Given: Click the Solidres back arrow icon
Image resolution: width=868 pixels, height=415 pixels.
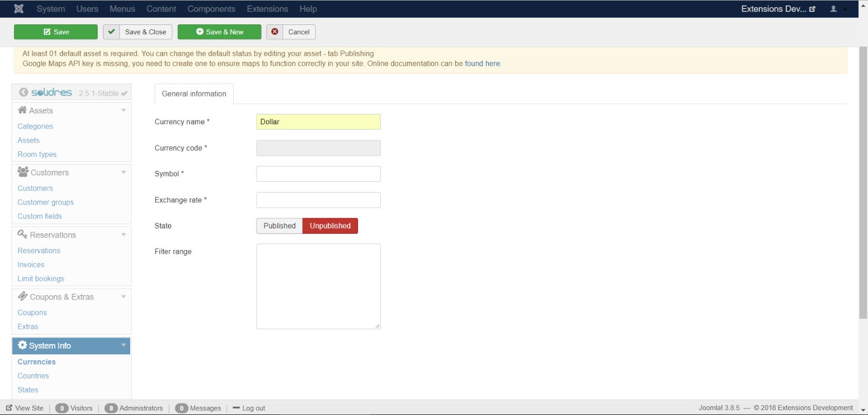Looking at the screenshot, I should pos(23,93).
